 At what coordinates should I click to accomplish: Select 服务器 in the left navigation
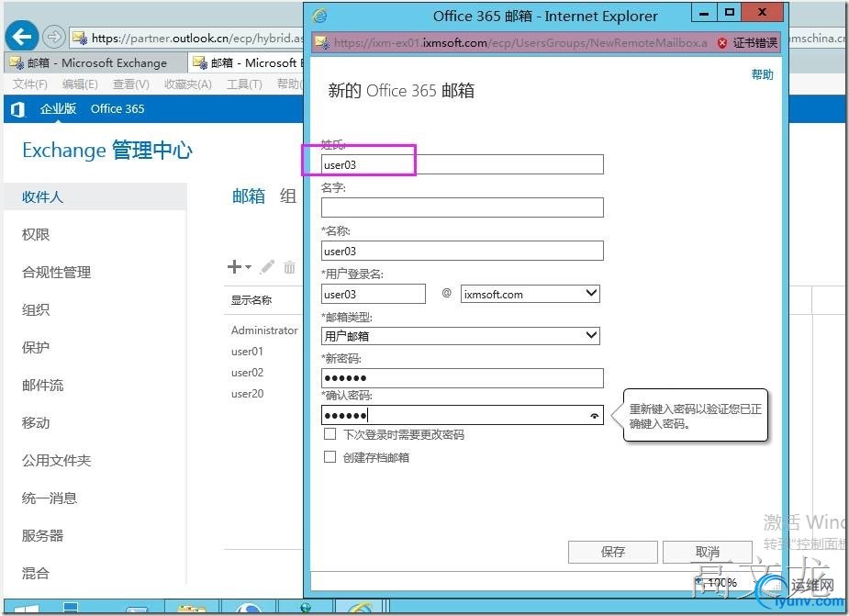tap(43, 535)
